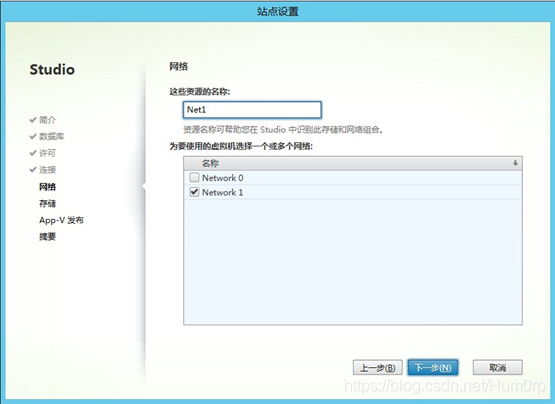Go back with 上一步(B) button
The height and width of the screenshot is (404, 555).
coord(378,368)
